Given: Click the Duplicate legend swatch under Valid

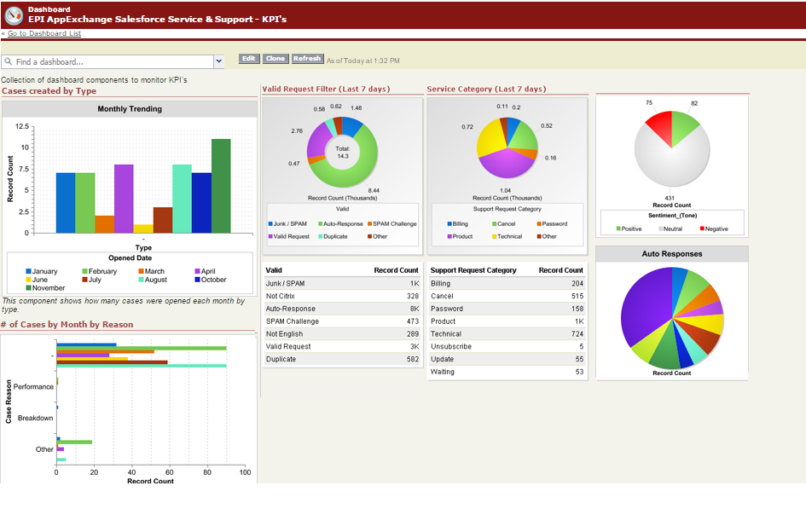Looking at the screenshot, I should (x=320, y=236).
